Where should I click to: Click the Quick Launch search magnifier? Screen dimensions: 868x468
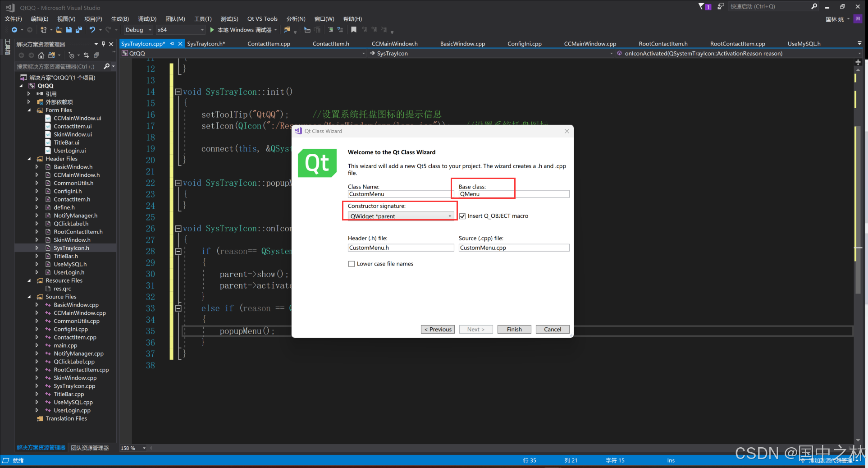coord(814,6)
